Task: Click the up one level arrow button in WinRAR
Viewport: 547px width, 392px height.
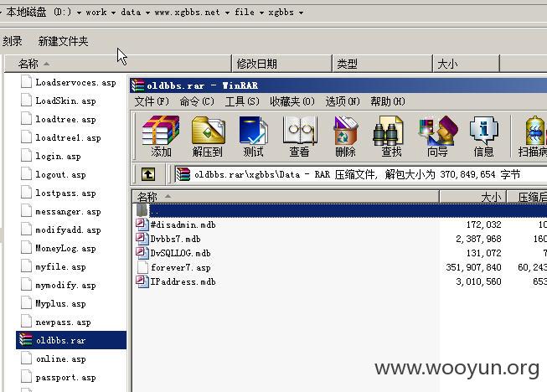Action: tap(148, 174)
